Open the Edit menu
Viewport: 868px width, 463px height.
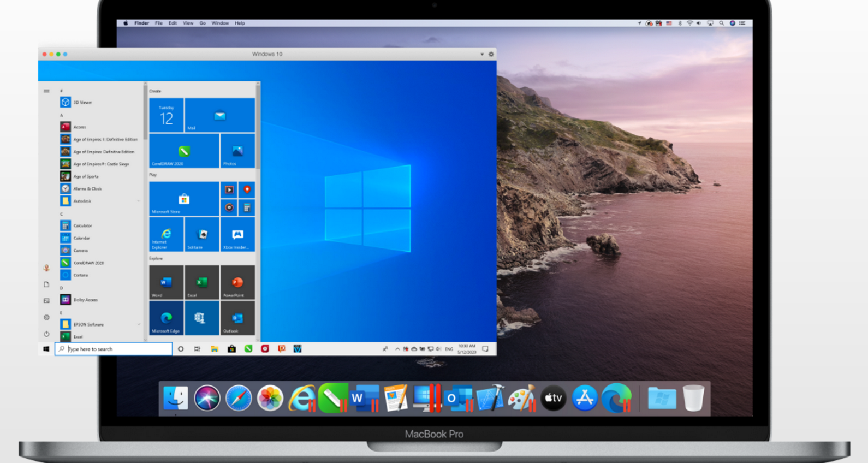click(173, 23)
